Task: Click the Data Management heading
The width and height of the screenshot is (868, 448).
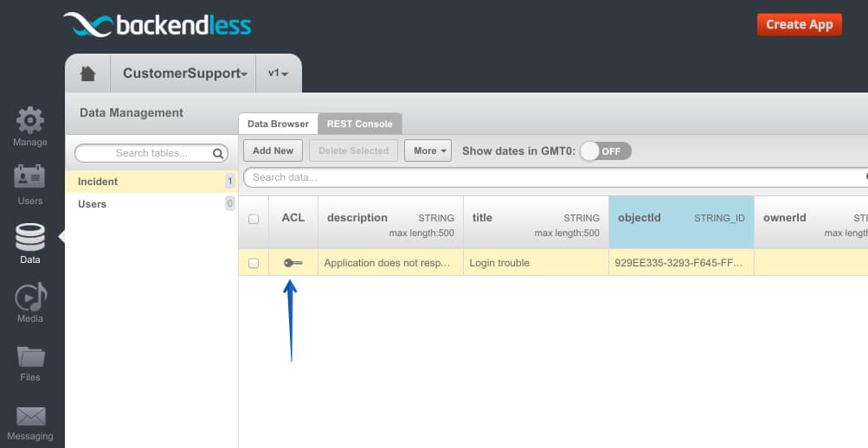Action: [x=132, y=112]
